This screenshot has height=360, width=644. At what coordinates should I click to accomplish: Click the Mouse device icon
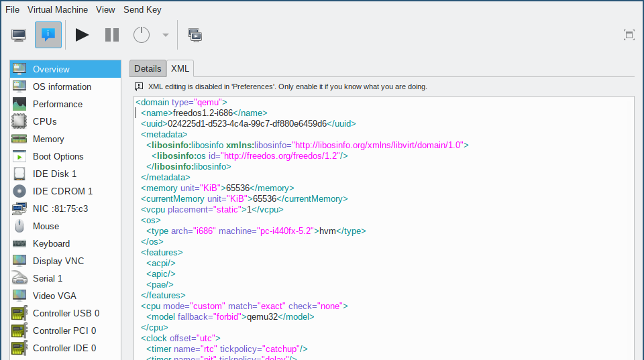(19, 226)
